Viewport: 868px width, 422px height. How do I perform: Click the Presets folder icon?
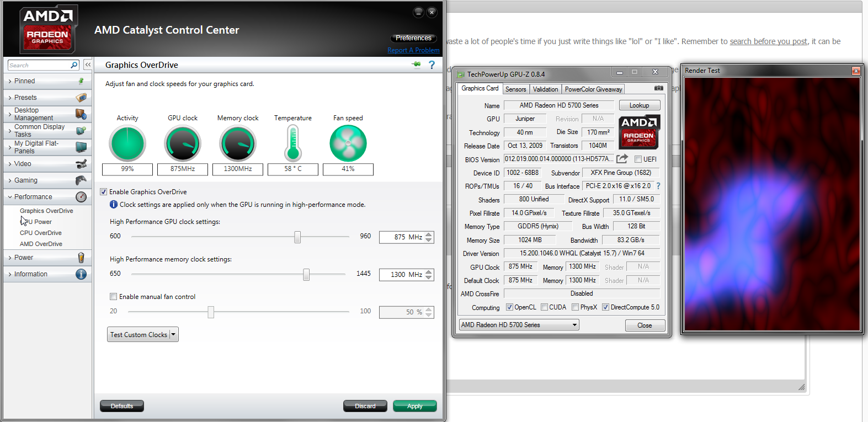pos(81,98)
